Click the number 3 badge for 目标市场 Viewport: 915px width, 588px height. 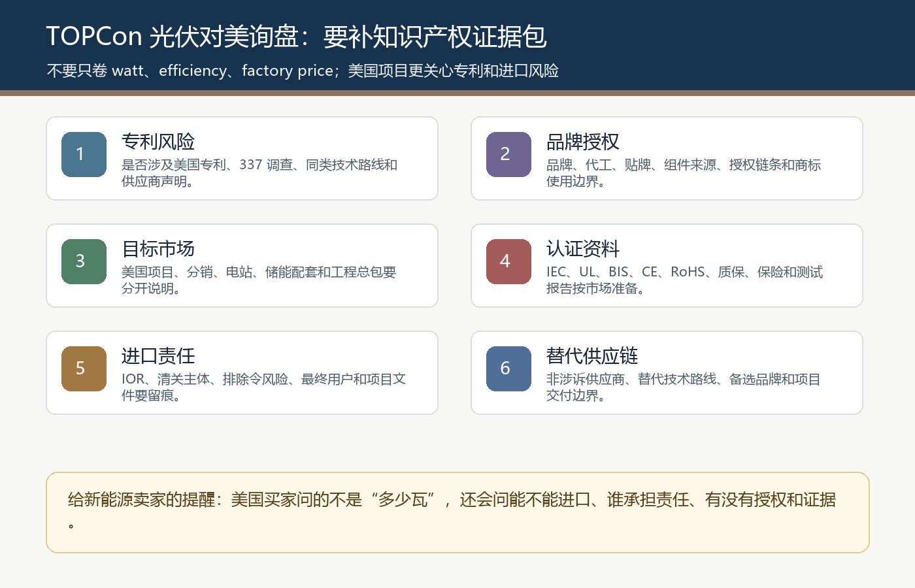(84, 261)
